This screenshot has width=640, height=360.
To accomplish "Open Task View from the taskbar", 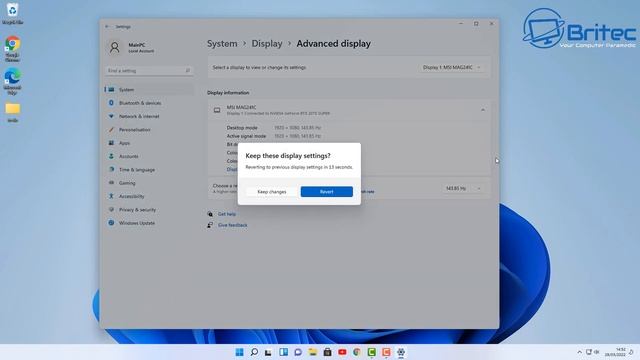I will coord(269,352).
